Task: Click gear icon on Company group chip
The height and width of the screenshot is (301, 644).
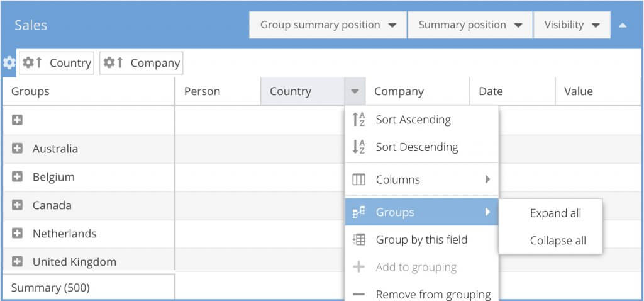Action: tap(109, 63)
